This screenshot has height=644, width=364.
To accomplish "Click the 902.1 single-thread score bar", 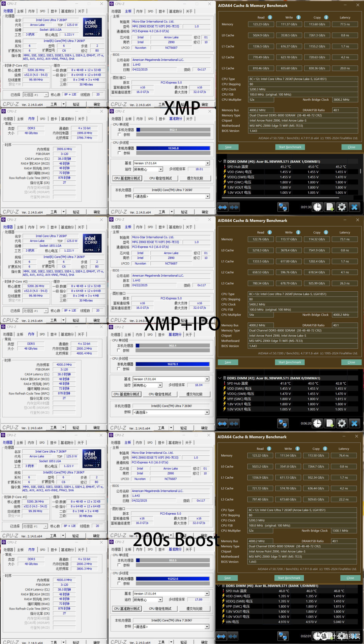I will (173, 346).
